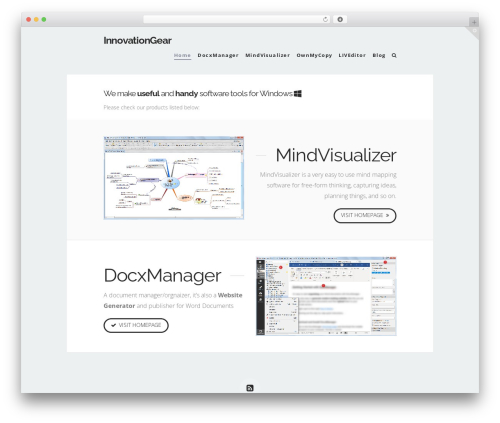Go to the MindVisualizer menu item
This screenshot has height=423, width=500.
(x=268, y=55)
